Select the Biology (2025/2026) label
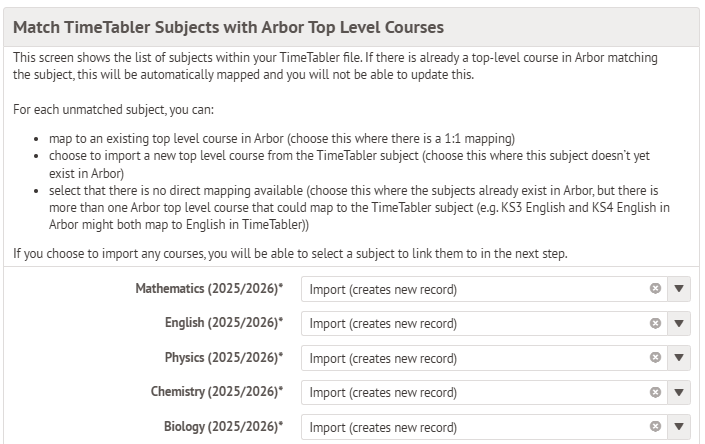The image size is (705, 444). coord(223,427)
